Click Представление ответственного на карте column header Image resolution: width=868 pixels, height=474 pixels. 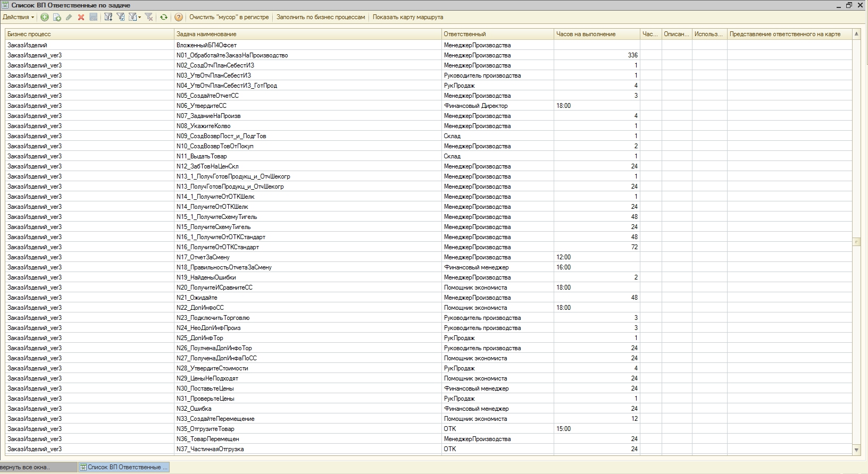click(x=789, y=34)
